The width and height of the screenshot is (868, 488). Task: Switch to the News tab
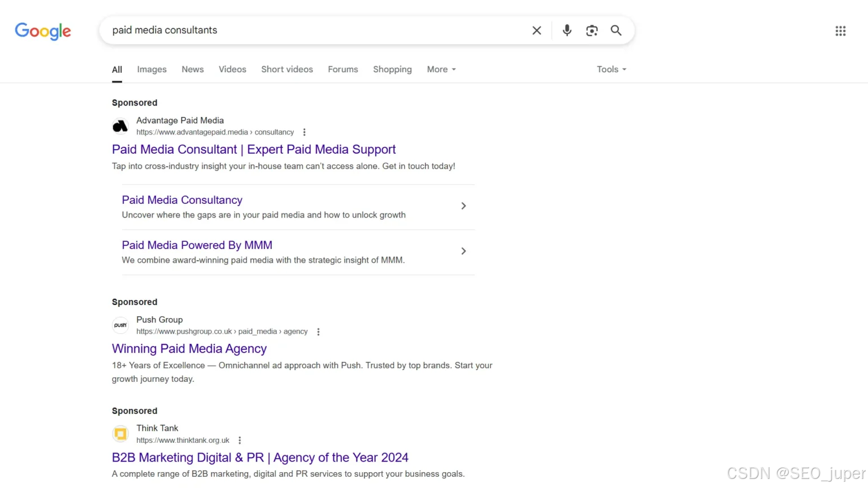point(193,69)
